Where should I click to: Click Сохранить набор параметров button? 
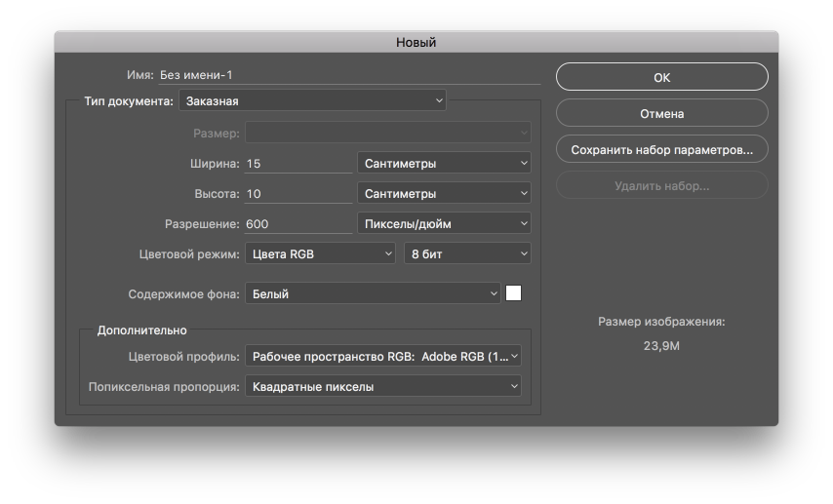(x=661, y=150)
